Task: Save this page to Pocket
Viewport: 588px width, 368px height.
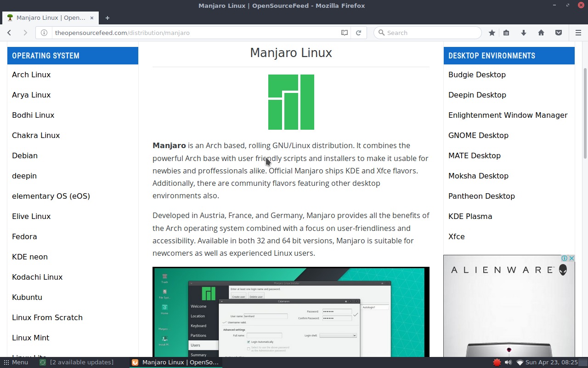Action: click(x=559, y=33)
